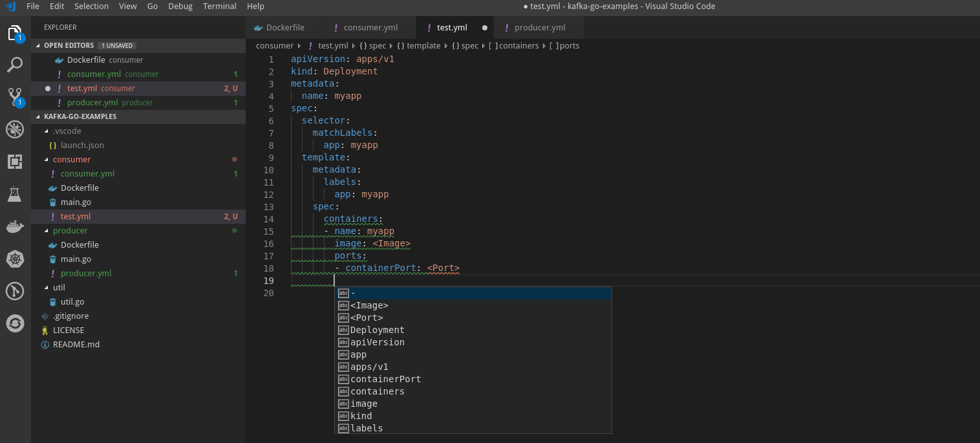Image resolution: width=980 pixels, height=443 pixels.
Task: Click the info icon beside README.md
Action: (45, 345)
